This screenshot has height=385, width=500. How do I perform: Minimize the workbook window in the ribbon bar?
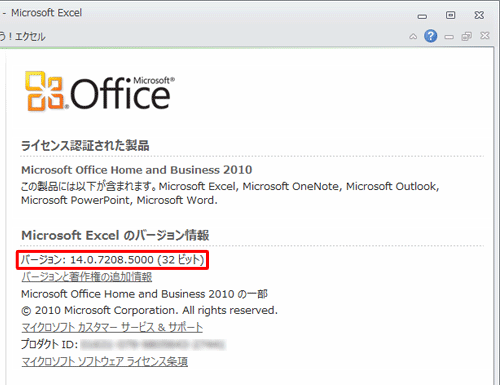pos(449,37)
